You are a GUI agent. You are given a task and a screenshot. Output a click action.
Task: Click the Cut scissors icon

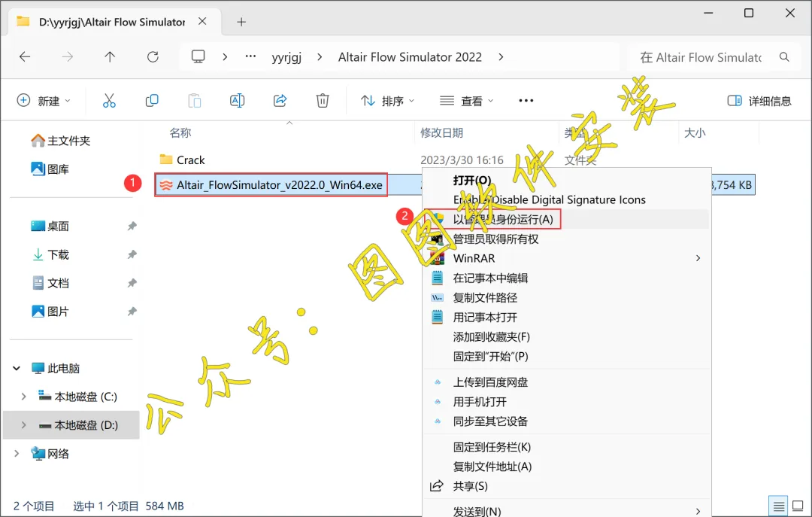pos(109,101)
